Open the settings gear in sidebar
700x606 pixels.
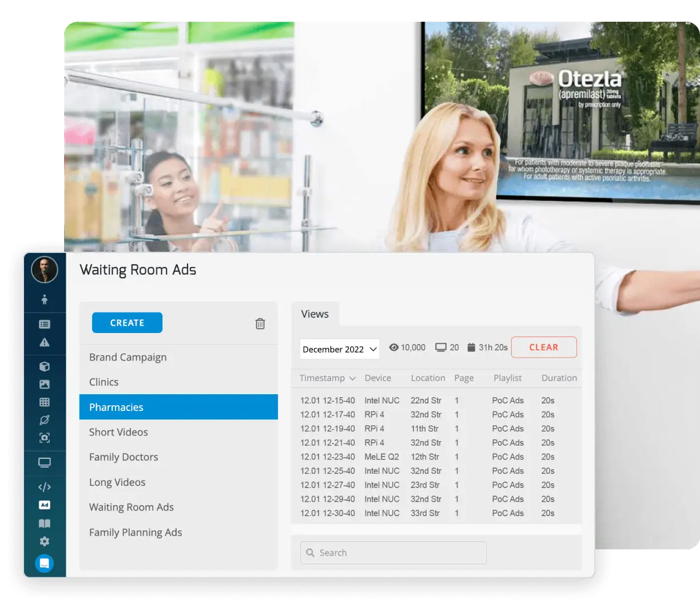click(x=45, y=541)
